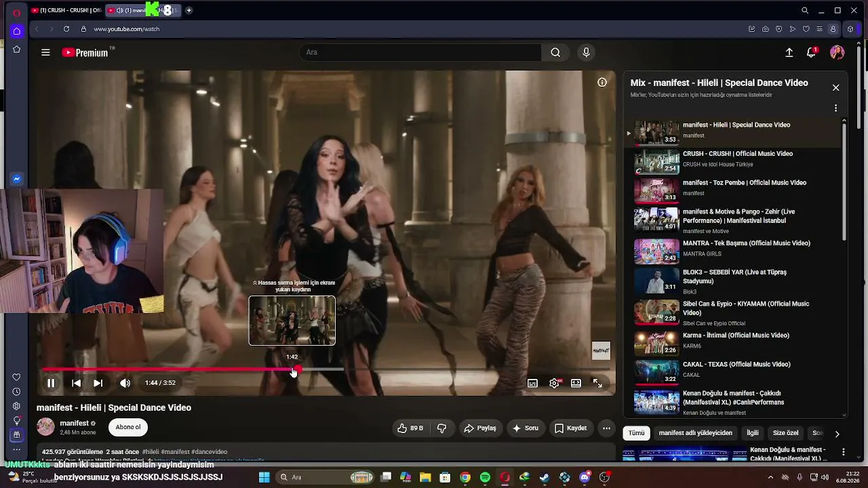Open the YouTube account avatar menu
This screenshot has height=488, width=868.
tap(837, 52)
